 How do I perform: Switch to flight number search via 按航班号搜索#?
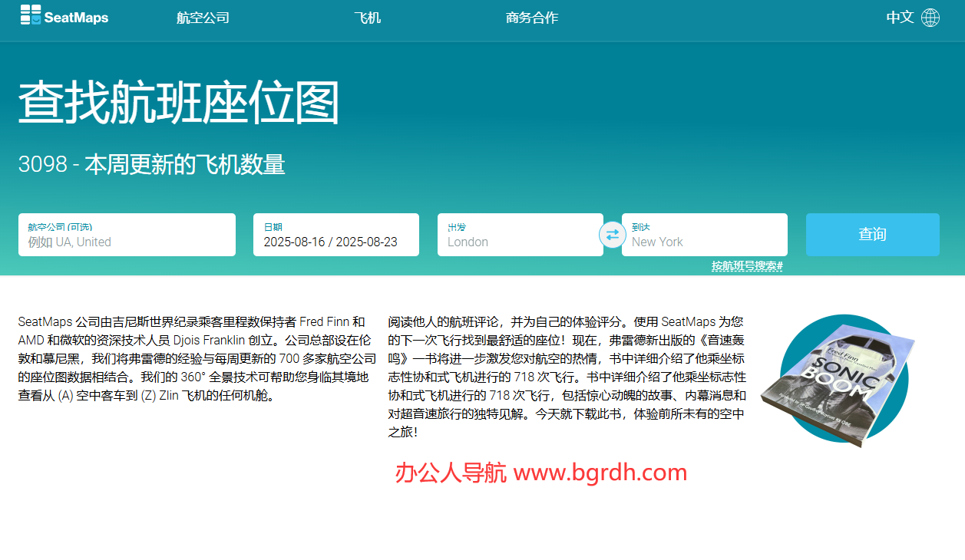746,265
